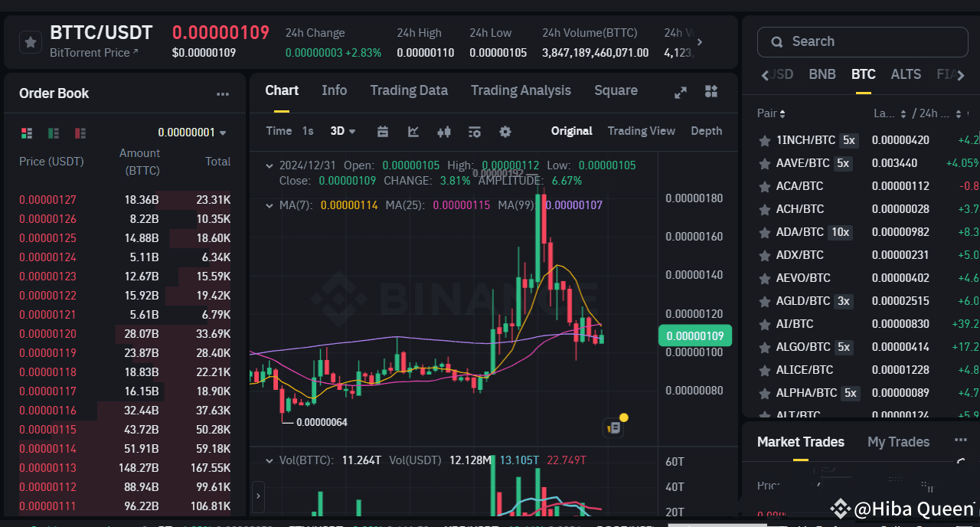Star the AAVE/BTC pair
The image size is (980, 527).
pos(764,164)
